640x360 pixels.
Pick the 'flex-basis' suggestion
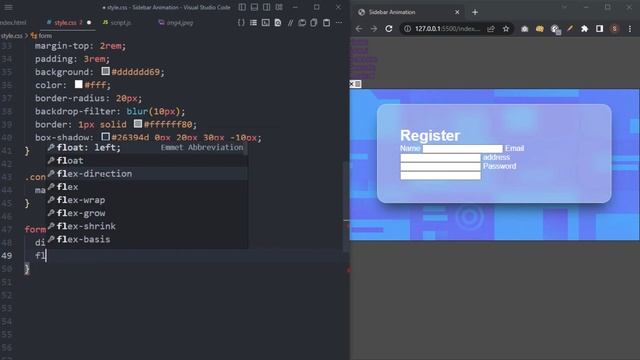pyautogui.click(x=147, y=239)
